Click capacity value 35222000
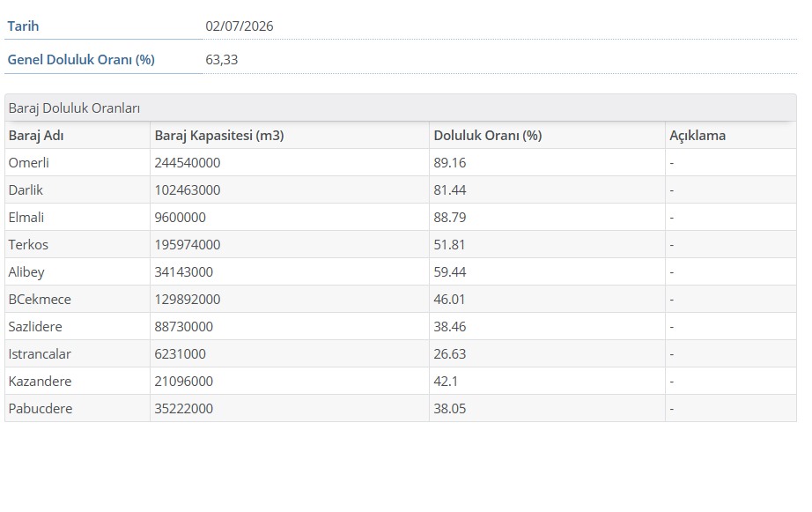The height and width of the screenshot is (512, 812). point(184,408)
